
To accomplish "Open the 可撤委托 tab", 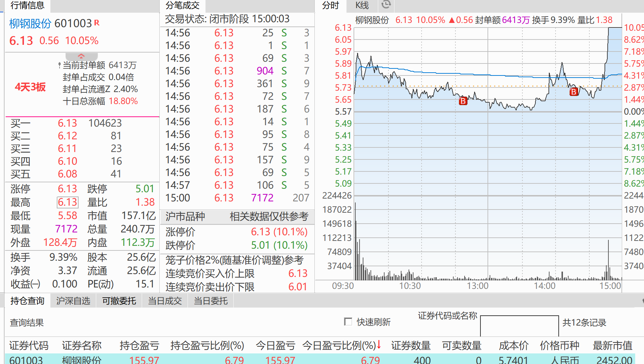I will (119, 301).
